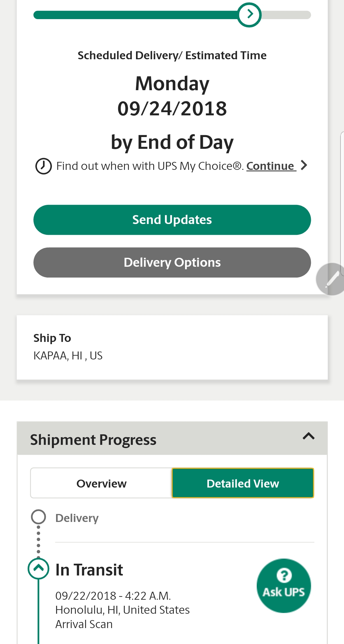
Task: Switch to the Detailed View tab
Action: [x=243, y=483]
